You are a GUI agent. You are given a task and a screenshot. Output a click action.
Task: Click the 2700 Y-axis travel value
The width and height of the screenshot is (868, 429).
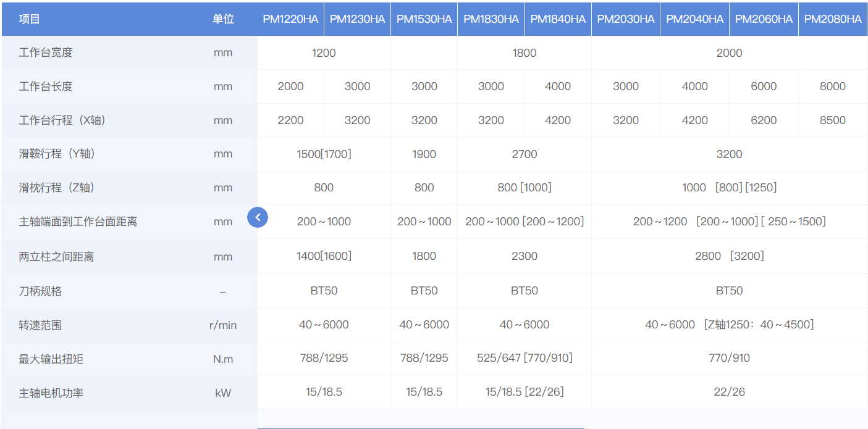click(x=525, y=154)
